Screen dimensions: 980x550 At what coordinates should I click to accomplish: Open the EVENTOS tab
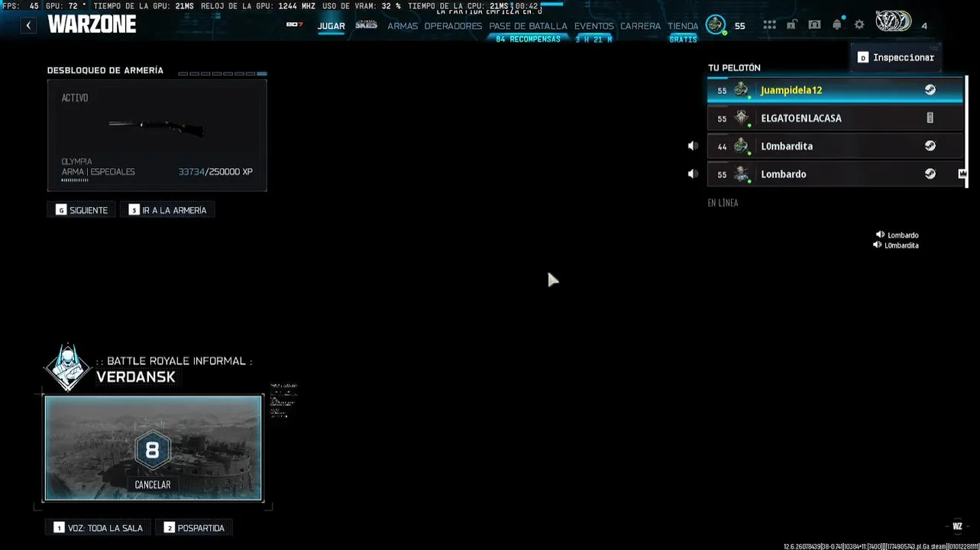[593, 26]
